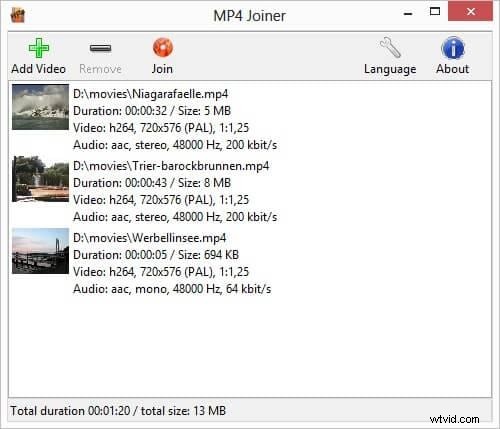Click Trier-barockbrunnen's 'Video: h264, 720x576' line

[x=161, y=200]
